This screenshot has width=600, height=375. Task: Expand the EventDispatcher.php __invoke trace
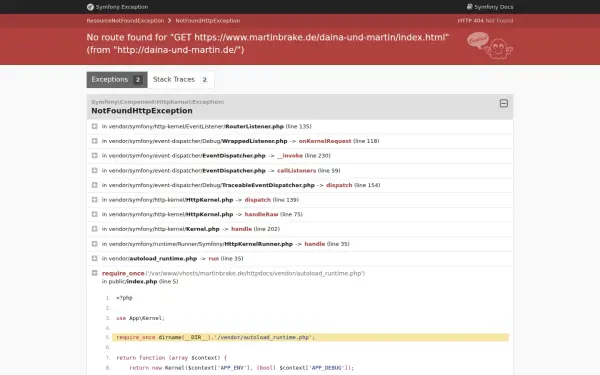coord(95,156)
